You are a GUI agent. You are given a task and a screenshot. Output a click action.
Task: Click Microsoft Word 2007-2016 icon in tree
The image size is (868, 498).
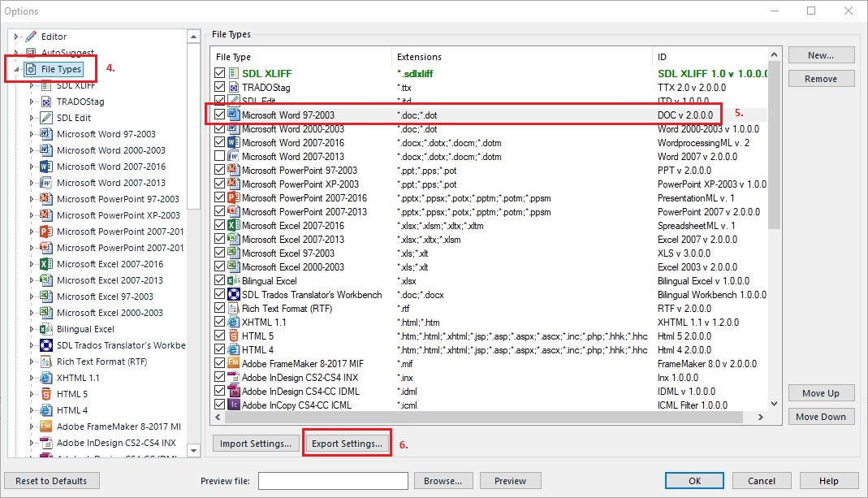(x=46, y=167)
